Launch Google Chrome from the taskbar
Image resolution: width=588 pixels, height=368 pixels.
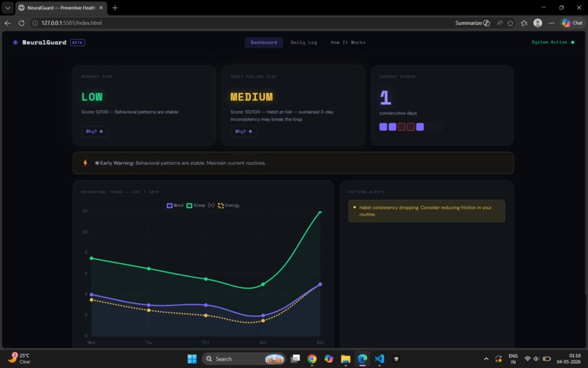(x=312, y=359)
